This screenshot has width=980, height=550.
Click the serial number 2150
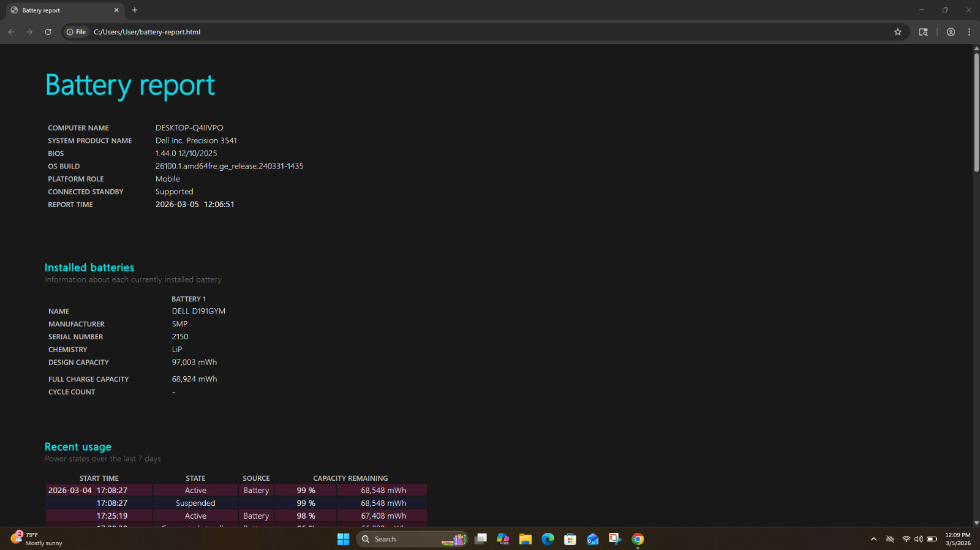pyautogui.click(x=180, y=337)
